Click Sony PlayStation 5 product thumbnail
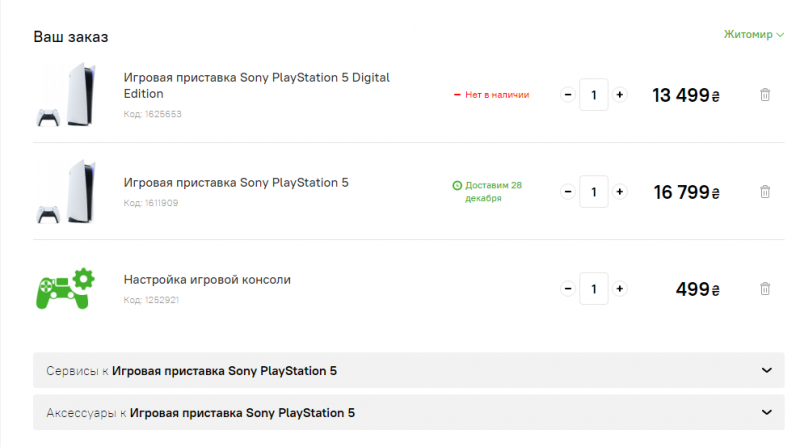The height and width of the screenshot is (447, 800). point(65,191)
